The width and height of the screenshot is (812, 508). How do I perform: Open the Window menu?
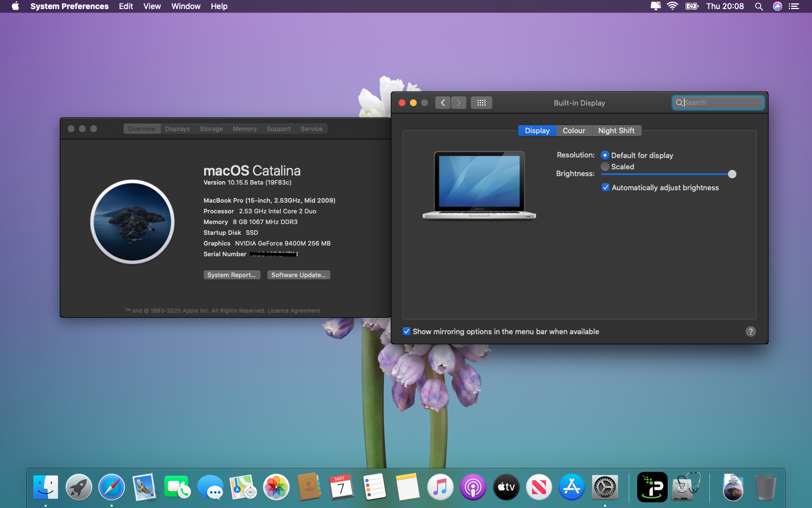point(186,6)
